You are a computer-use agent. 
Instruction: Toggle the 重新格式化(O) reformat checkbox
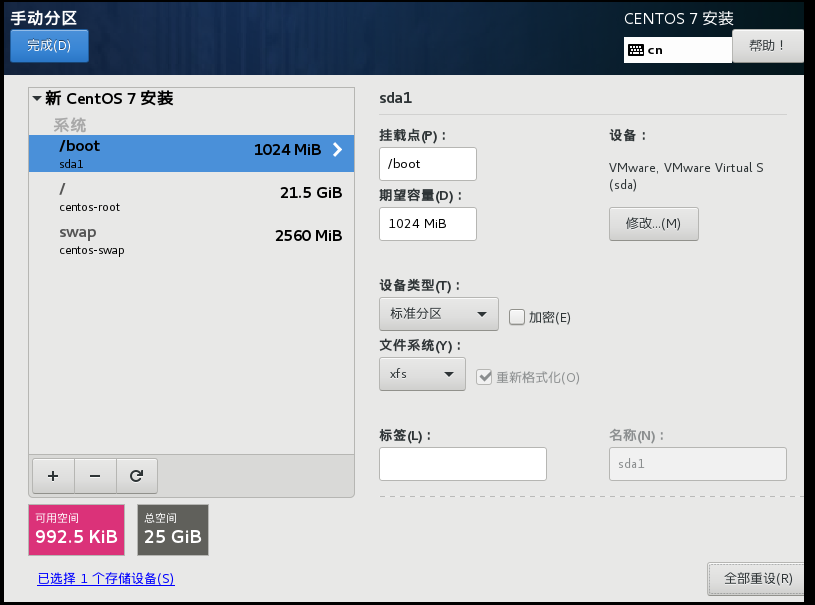(484, 377)
